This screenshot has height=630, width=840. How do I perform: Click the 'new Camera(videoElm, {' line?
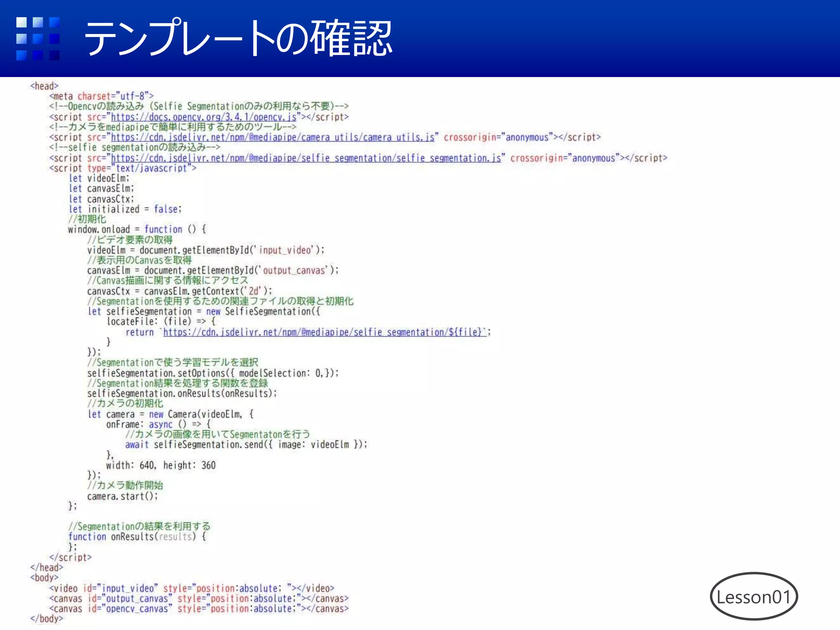pos(171,414)
